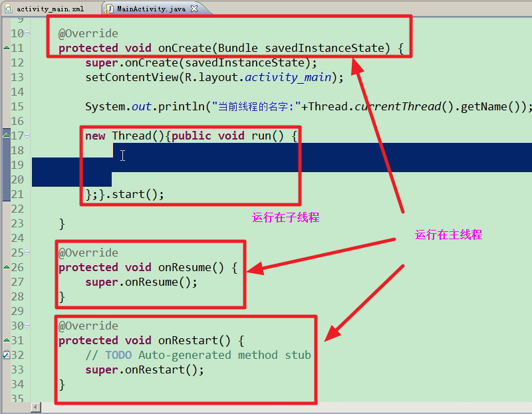Close the MainActivity.java editor tab
Image resolution: width=532 pixels, height=414 pixels.
pyautogui.click(x=194, y=9)
